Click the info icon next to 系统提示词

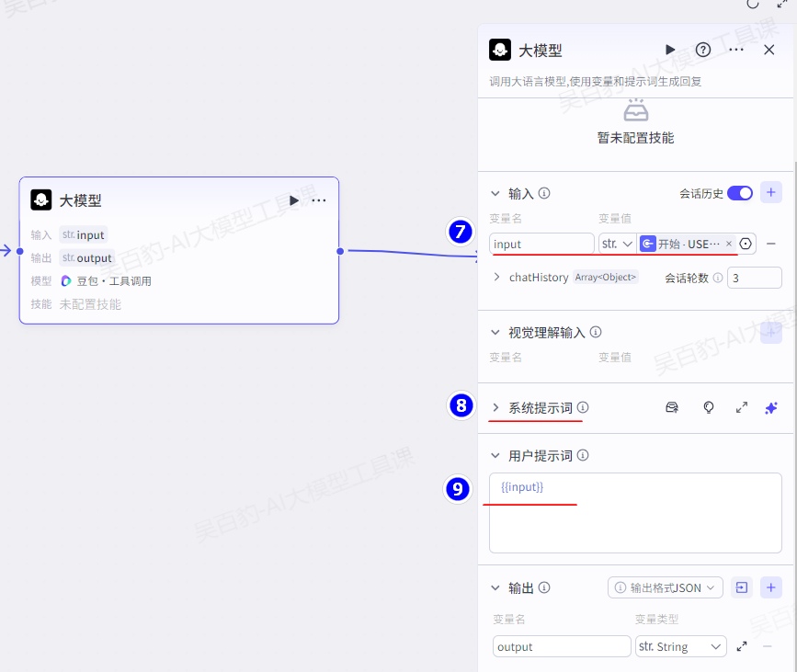(583, 407)
